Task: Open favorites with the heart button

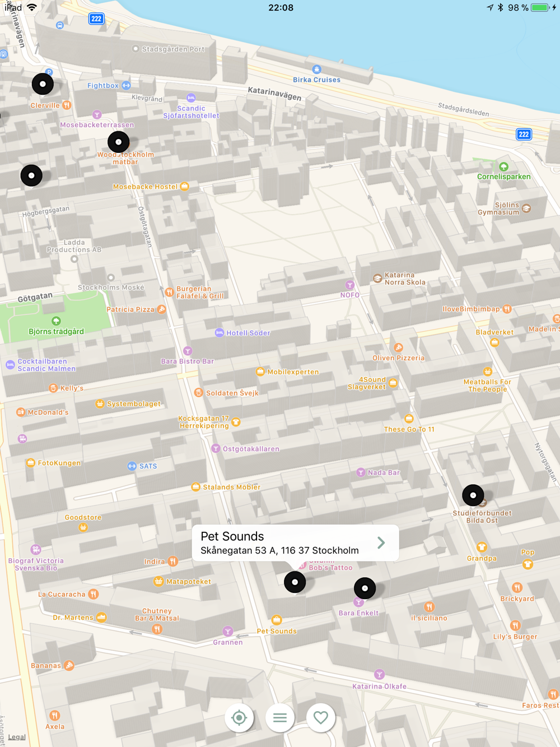Action: 321,717
